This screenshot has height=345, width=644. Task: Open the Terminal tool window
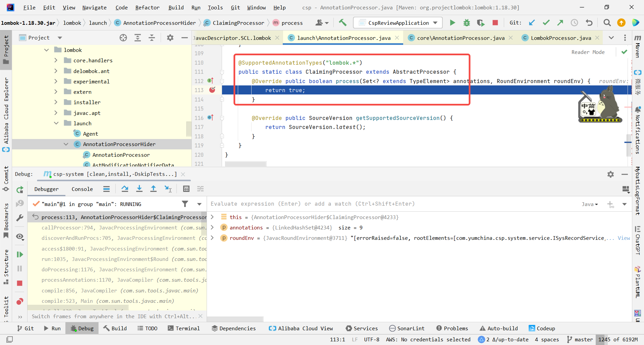[183, 328]
